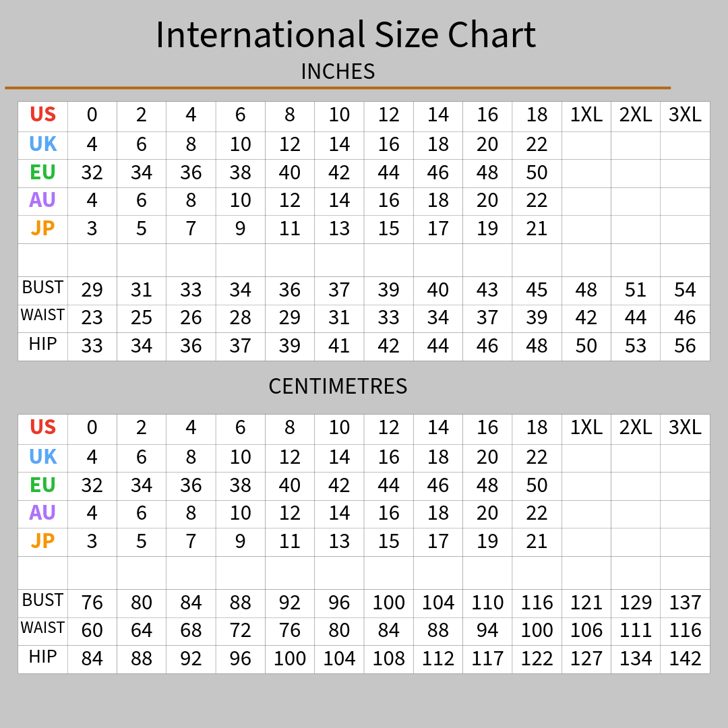Screen dimensions: 728x728
Task: Click EU size 50 in inches table
Action: 537,173
